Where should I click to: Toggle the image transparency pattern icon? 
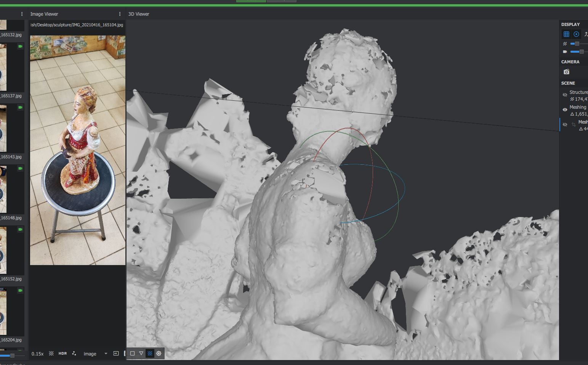(51, 354)
